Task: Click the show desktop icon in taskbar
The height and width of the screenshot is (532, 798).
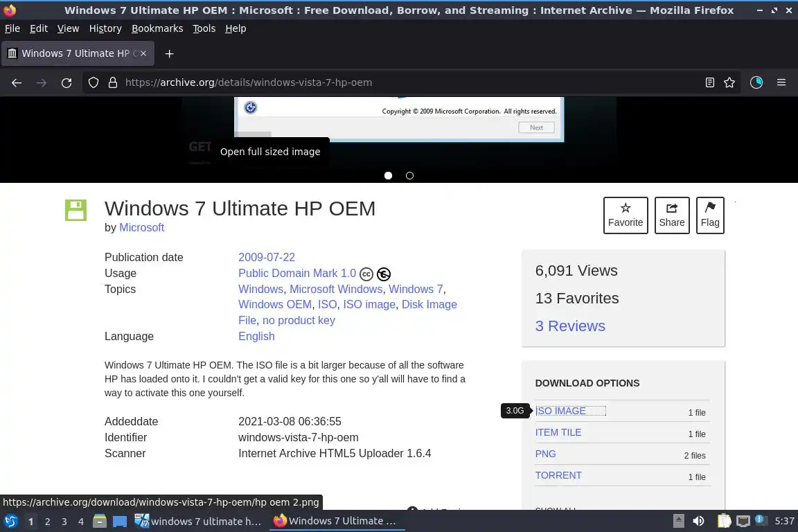Action: pos(120,522)
